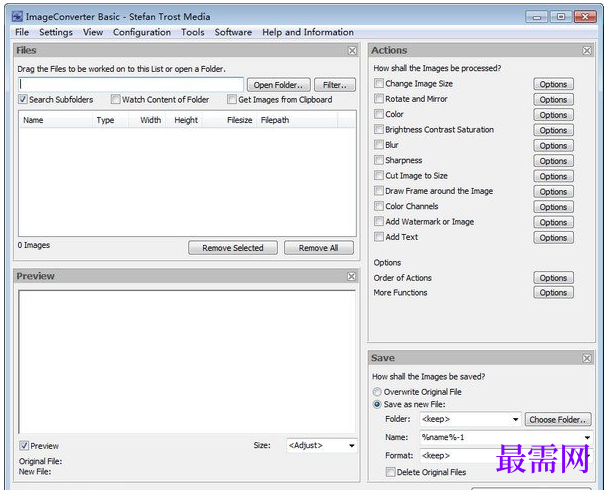Select Save as new File option
Viewport: 608px width, 490px height.
377,404
